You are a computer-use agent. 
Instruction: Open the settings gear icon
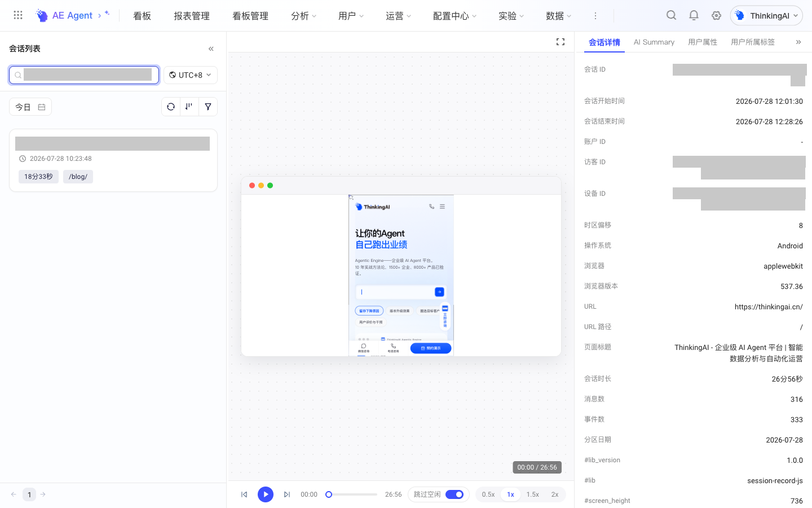[716, 15]
